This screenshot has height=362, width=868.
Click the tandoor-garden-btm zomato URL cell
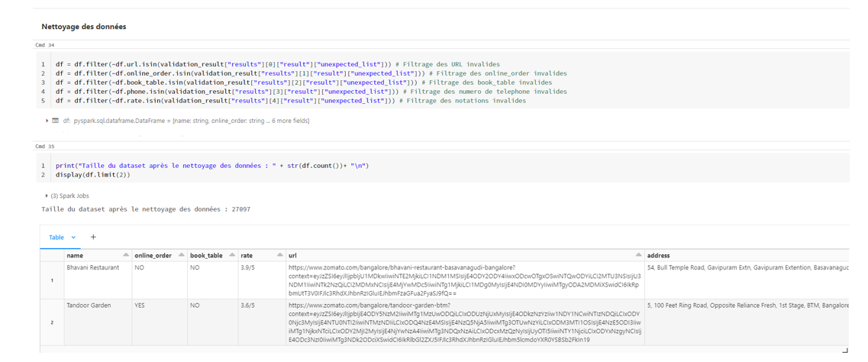(x=465, y=322)
